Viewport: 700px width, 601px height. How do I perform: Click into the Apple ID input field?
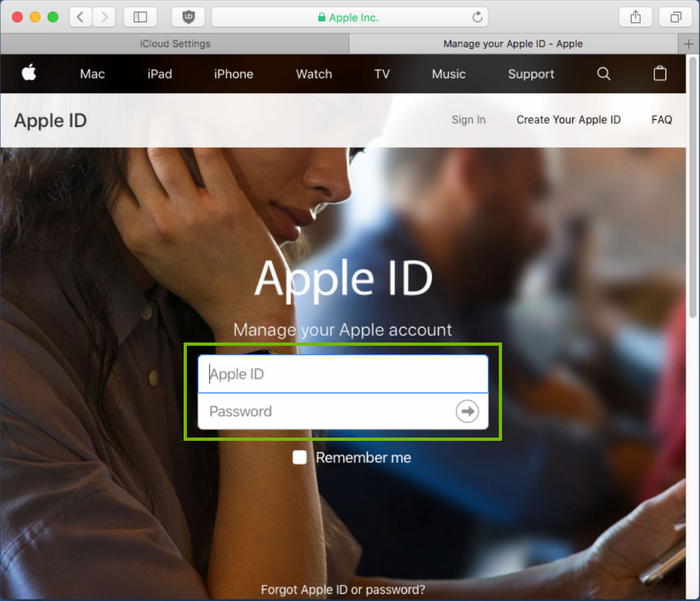point(343,374)
